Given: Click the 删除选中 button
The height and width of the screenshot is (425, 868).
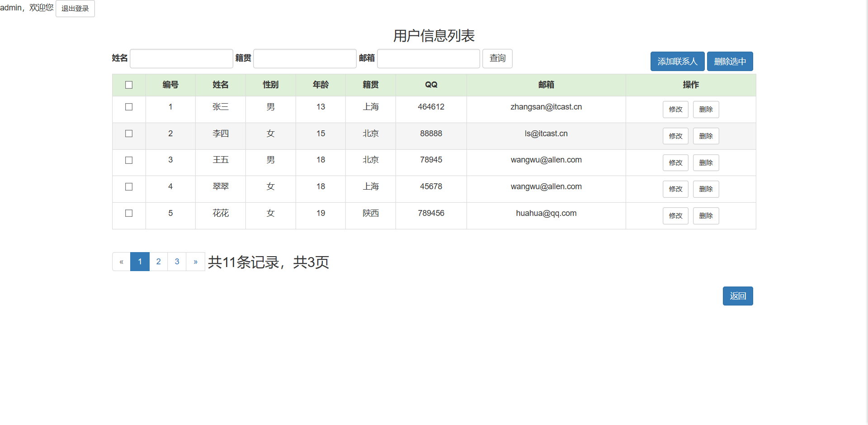Looking at the screenshot, I should (x=730, y=62).
